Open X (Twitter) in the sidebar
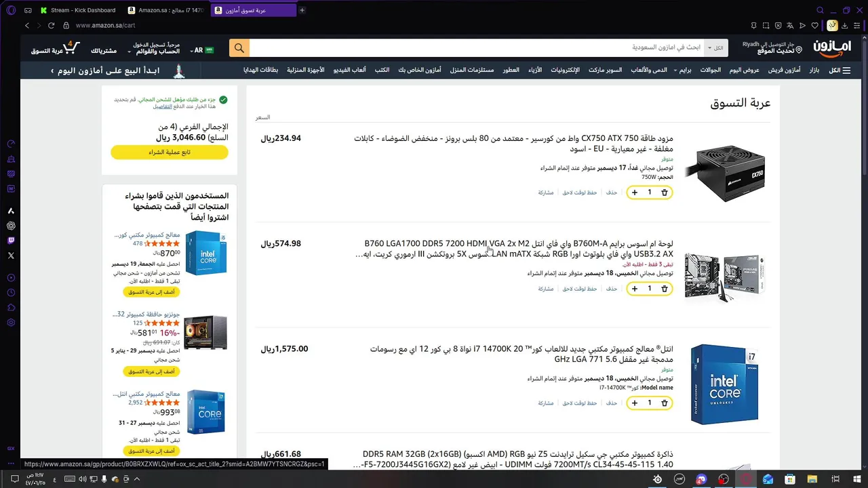This screenshot has width=868, height=488. coord(11,256)
